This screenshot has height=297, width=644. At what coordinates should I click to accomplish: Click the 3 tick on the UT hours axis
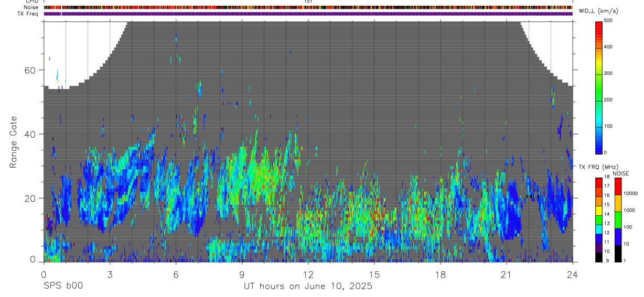pyautogui.click(x=110, y=274)
